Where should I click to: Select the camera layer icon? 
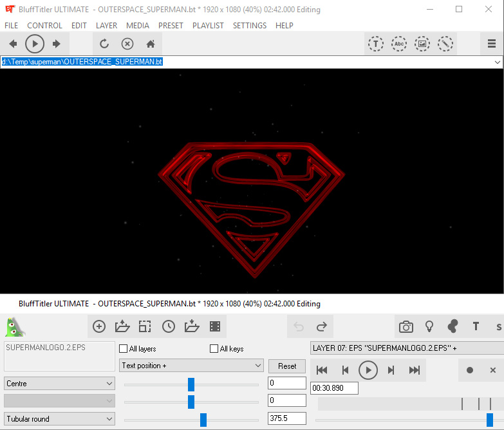point(406,327)
